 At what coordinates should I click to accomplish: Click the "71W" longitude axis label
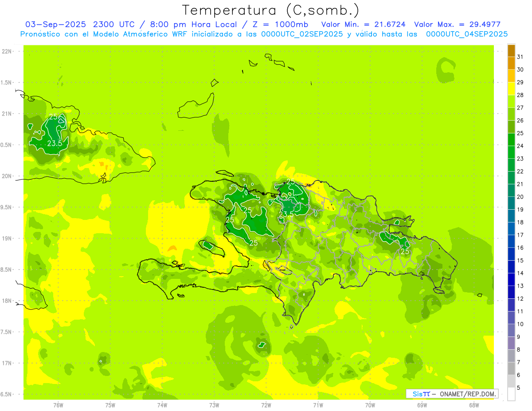[318, 405]
